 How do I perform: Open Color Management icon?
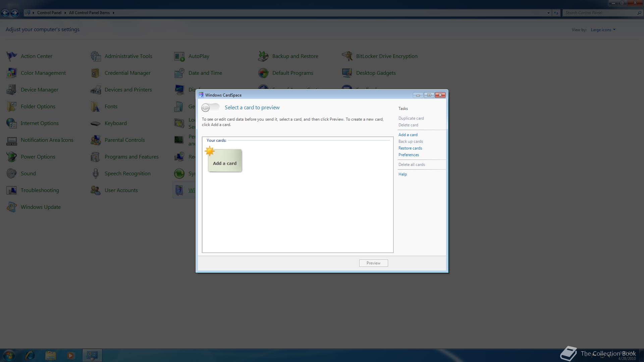pos(12,73)
